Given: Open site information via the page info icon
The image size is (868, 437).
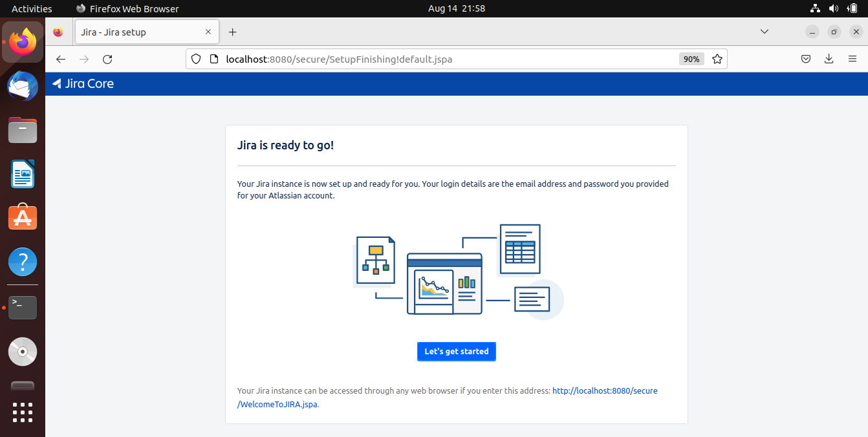Looking at the screenshot, I should 214,59.
